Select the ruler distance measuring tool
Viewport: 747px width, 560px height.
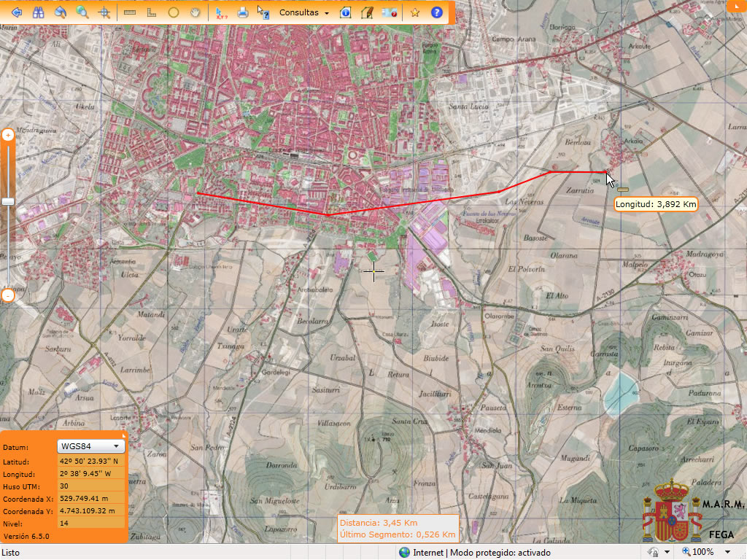tap(130, 12)
